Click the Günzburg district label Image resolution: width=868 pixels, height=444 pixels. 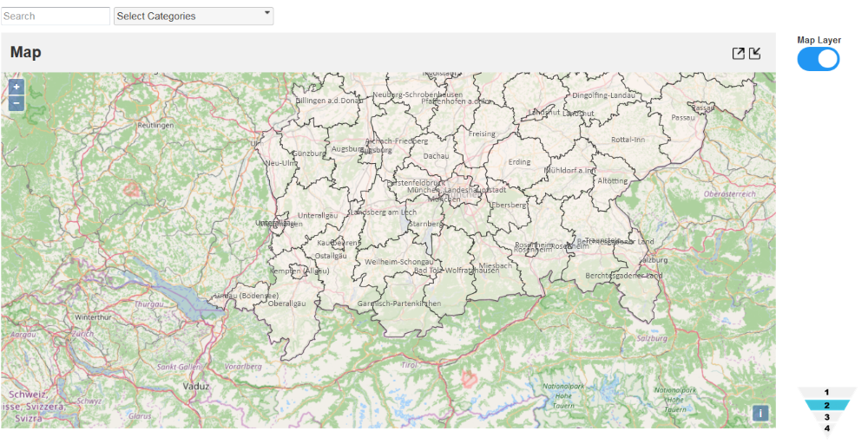309,153
